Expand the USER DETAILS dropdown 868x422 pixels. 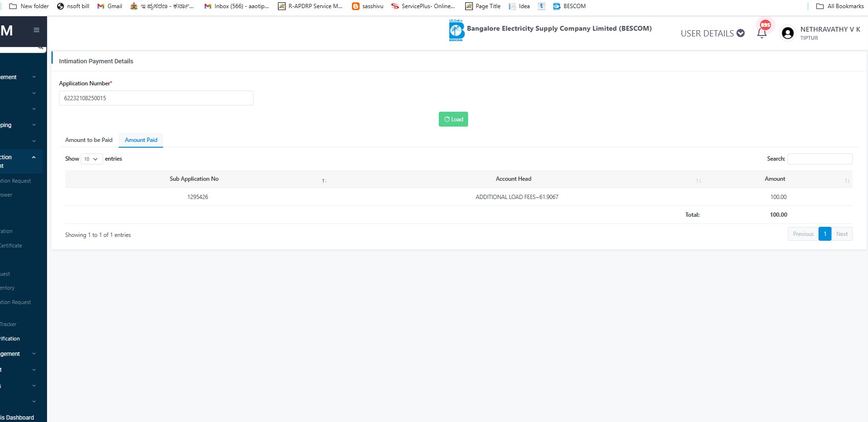tap(712, 33)
